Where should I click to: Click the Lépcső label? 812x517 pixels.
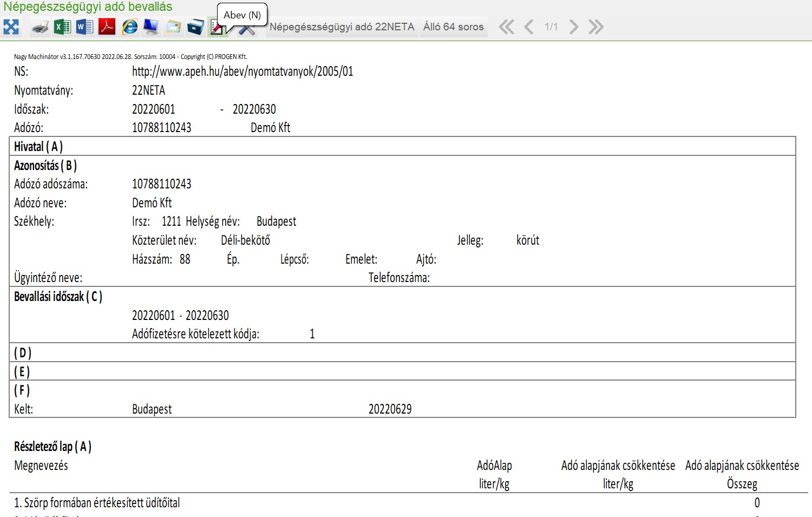294,259
